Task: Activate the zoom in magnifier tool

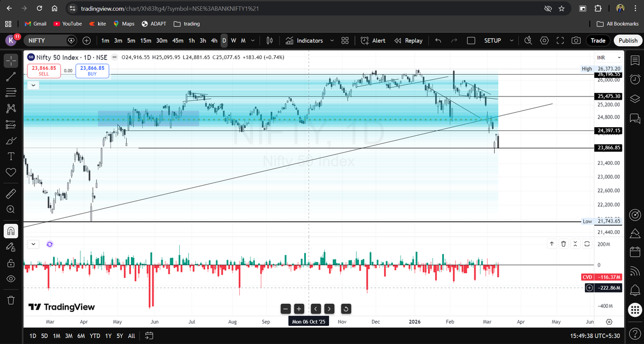Action: [11, 209]
